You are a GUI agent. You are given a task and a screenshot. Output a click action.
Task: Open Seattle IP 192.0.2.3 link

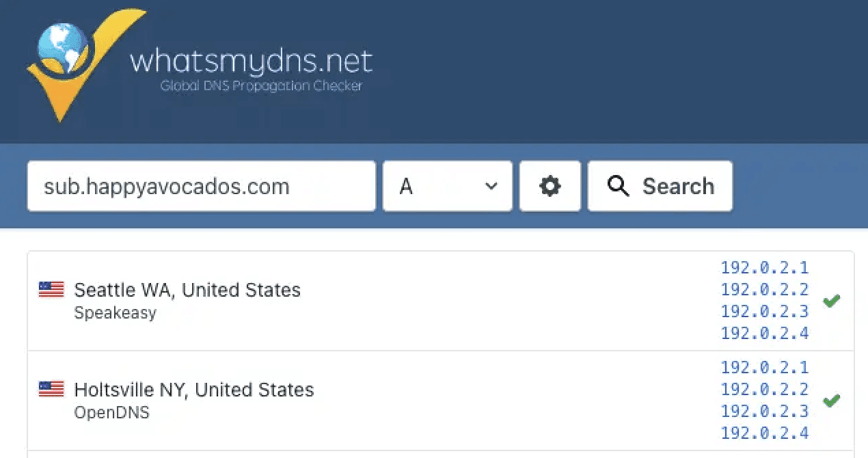click(x=764, y=312)
